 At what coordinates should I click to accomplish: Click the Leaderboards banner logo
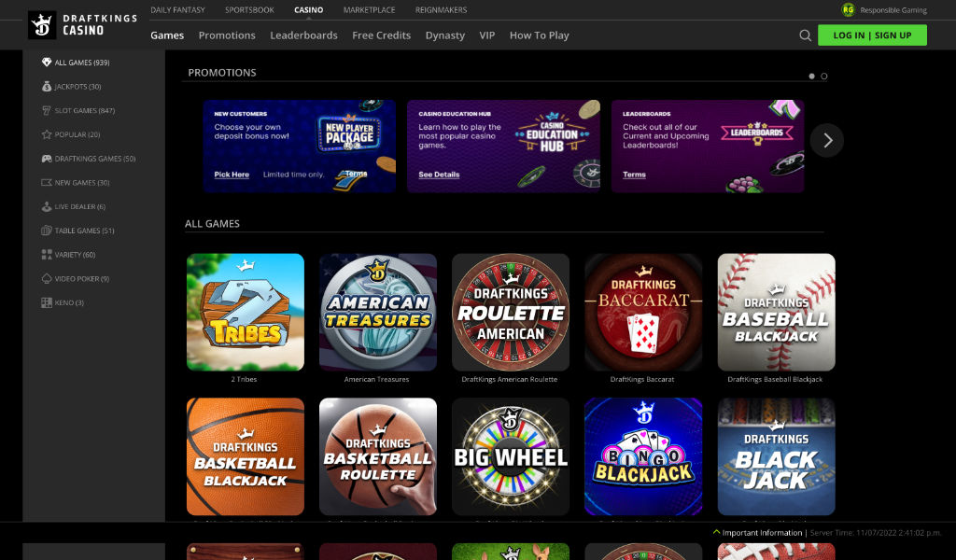(x=756, y=133)
